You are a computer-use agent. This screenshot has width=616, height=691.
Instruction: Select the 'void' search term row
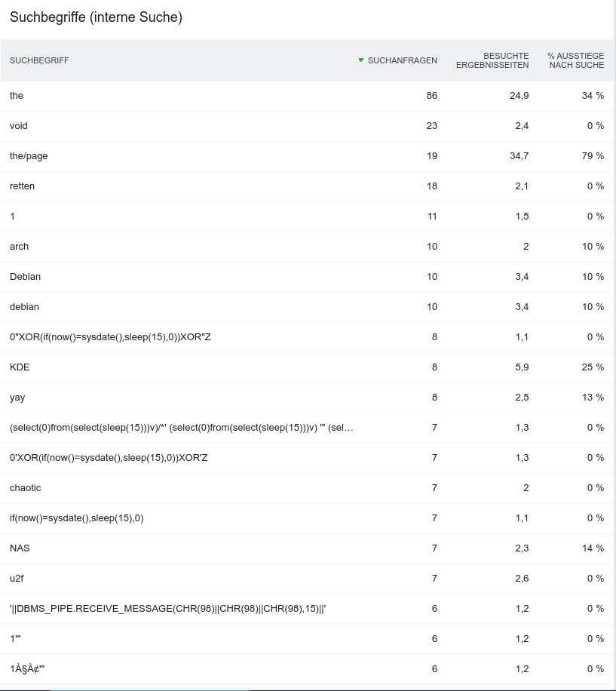point(19,126)
